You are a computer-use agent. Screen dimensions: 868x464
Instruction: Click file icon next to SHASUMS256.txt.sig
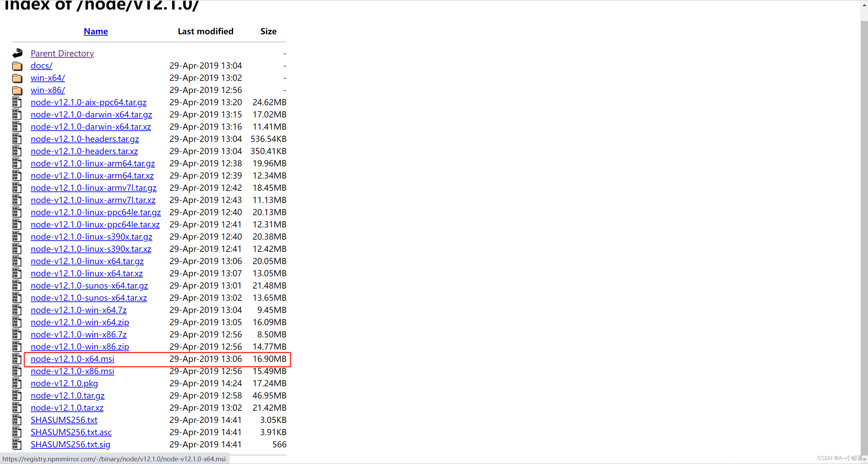[17, 444]
